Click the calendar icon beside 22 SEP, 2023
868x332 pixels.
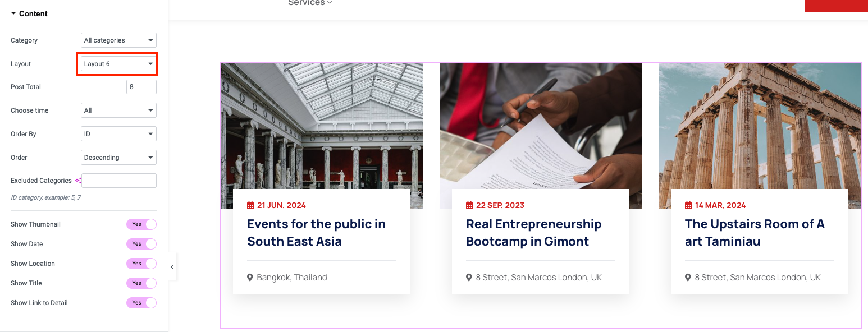[x=469, y=206]
